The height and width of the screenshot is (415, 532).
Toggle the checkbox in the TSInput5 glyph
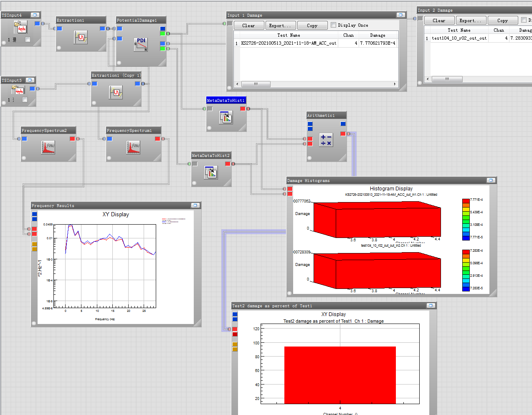click(25, 100)
